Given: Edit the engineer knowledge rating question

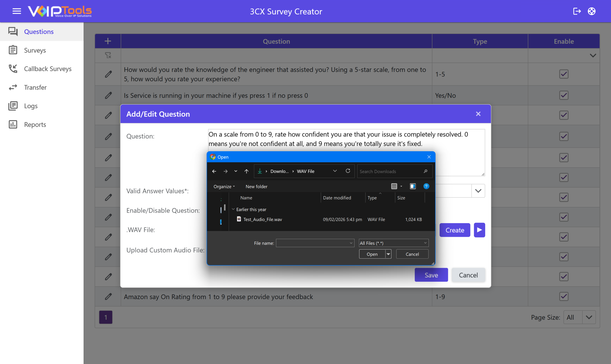Looking at the screenshot, I should coord(108,74).
